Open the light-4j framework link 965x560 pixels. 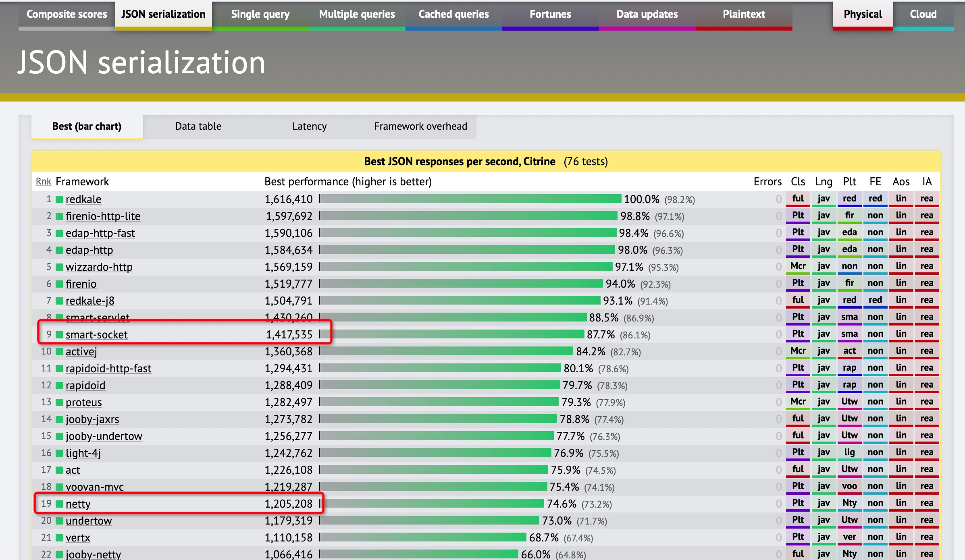point(83,453)
